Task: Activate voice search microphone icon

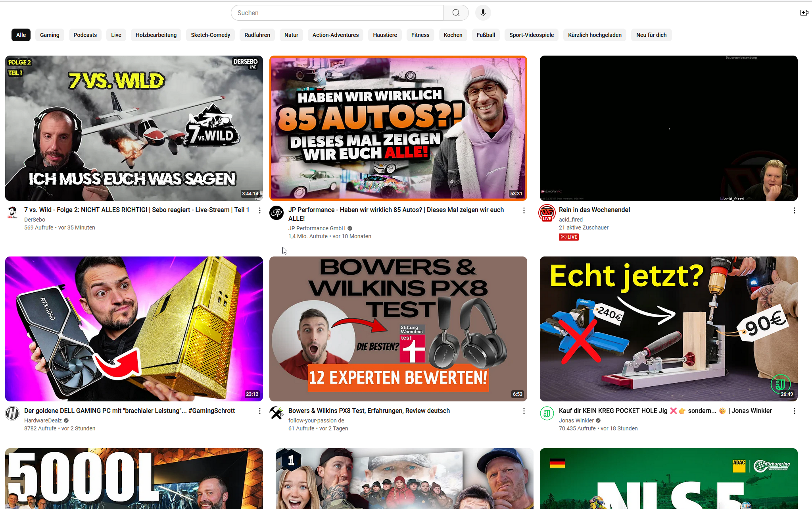Action: [483, 13]
